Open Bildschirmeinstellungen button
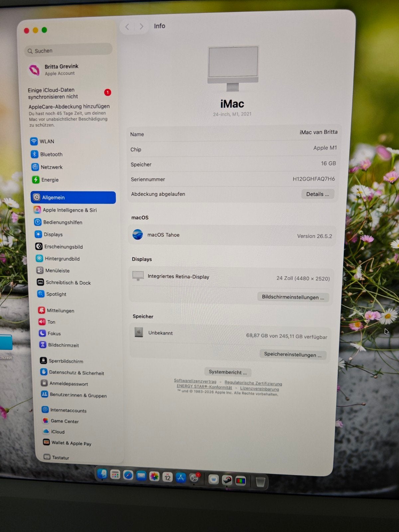Screen dimensions: 399x532 pyautogui.click(x=293, y=297)
